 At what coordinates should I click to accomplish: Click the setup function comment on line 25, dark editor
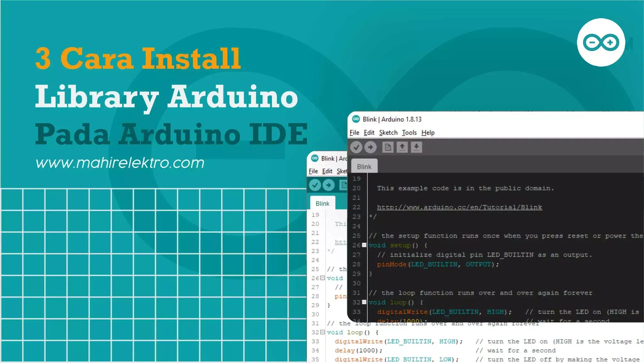pyautogui.click(x=506, y=236)
